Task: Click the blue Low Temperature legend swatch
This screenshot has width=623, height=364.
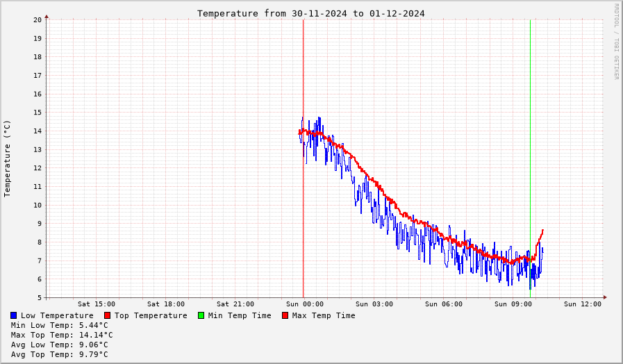Action: pos(14,315)
